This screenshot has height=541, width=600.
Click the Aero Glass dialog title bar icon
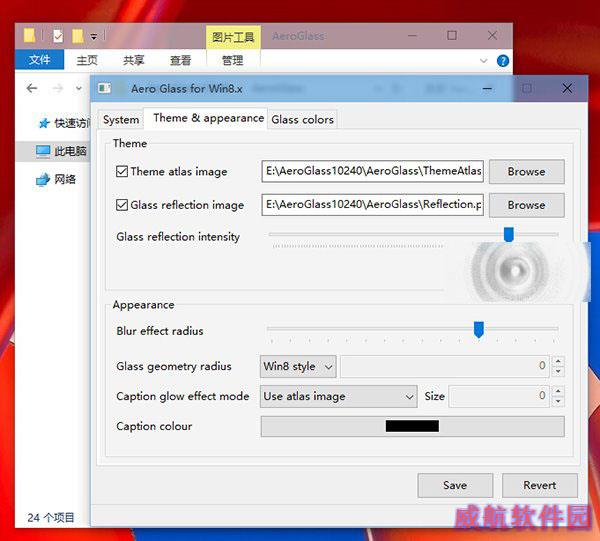(104, 88)
